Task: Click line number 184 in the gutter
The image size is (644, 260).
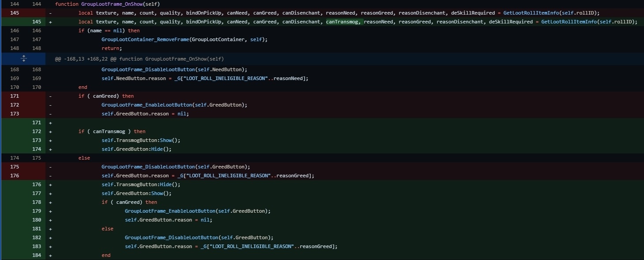Action: tap(37, 255)
